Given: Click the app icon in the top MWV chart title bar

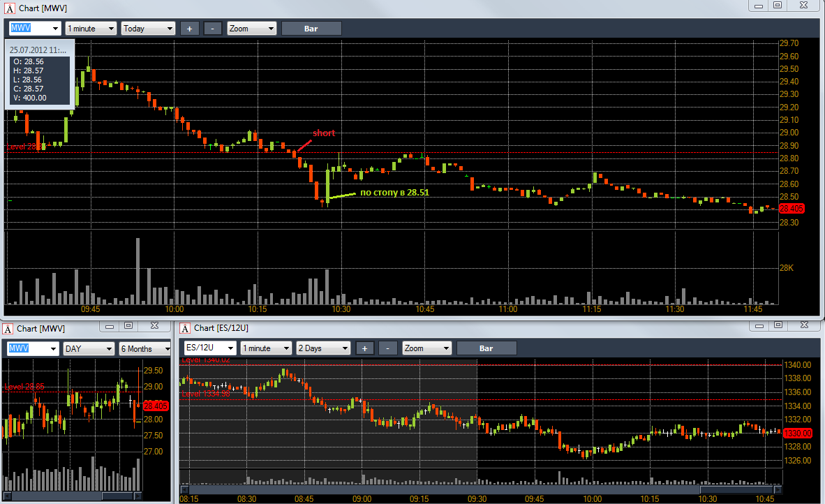Looking at the screenshot, I should pos(9,8).
